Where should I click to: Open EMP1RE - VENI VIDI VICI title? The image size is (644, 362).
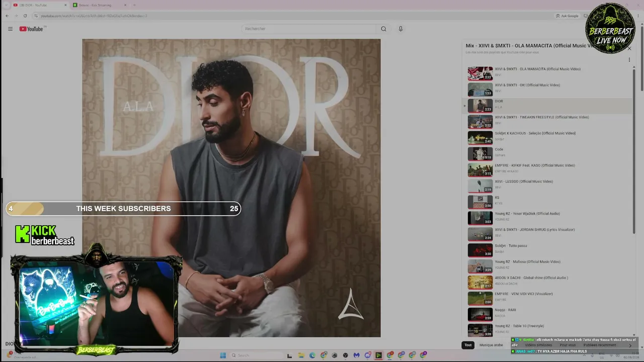pos(523,294)
